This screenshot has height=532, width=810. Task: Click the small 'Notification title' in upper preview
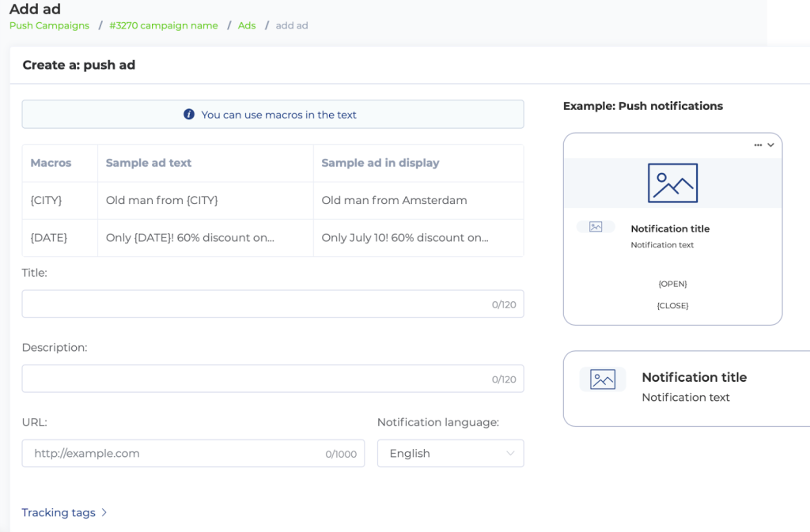click(x=670, y=228)
